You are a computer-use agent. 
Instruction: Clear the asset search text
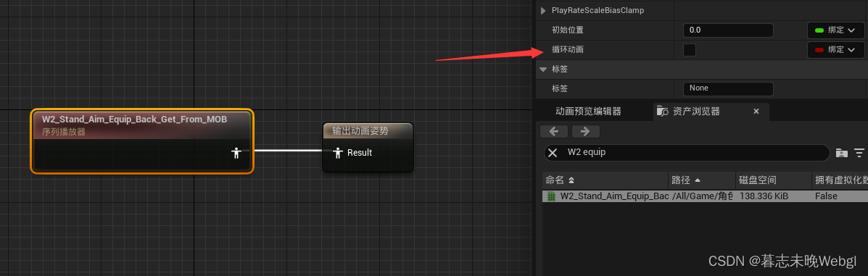[x=553, y=153]
